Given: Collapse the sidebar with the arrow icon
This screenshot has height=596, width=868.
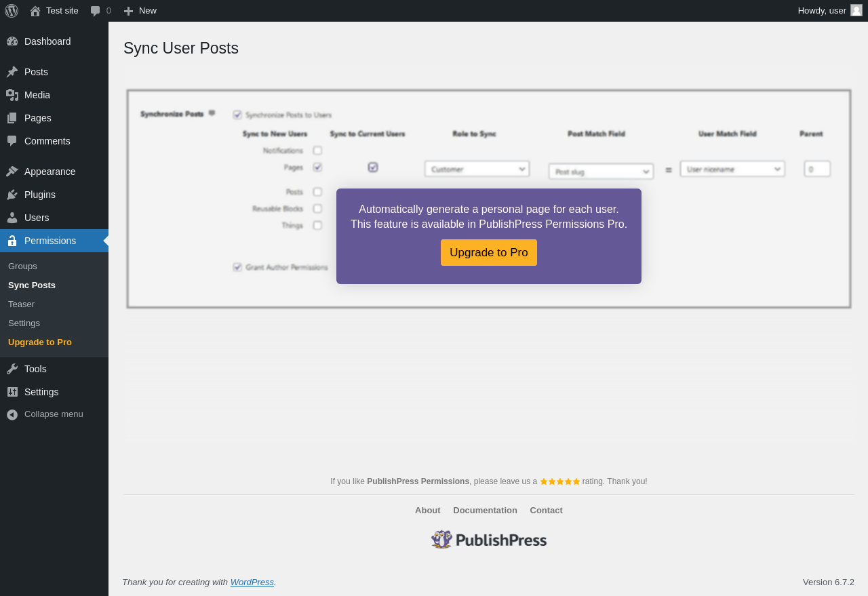Looking at the screenshot, I should (12, 414).
